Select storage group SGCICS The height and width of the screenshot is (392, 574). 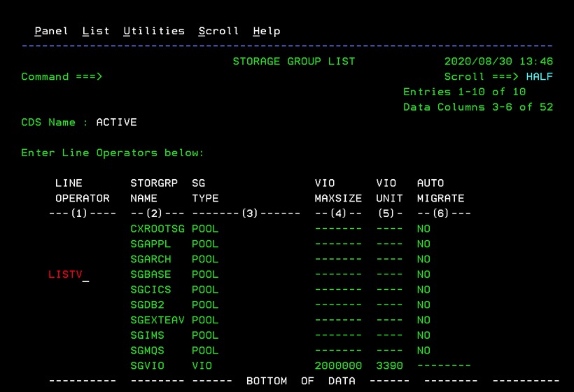tap(150, 290)
